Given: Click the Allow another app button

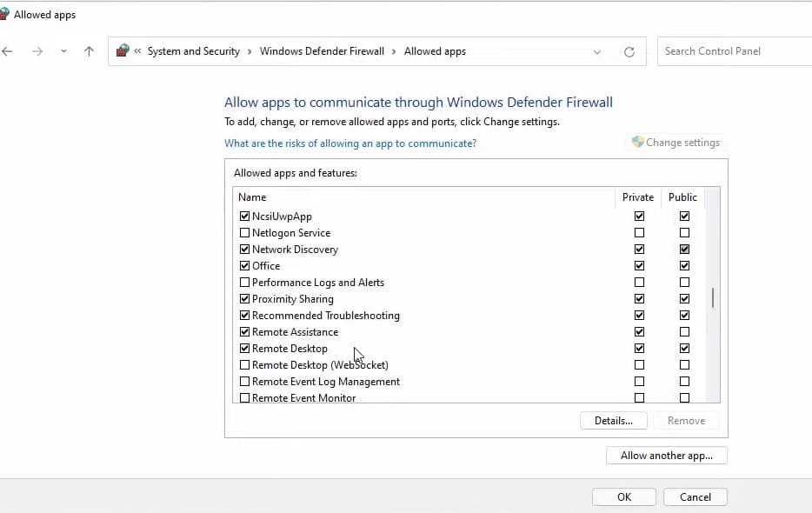Looking at the screenshot, I should click(x=666, y=456).
